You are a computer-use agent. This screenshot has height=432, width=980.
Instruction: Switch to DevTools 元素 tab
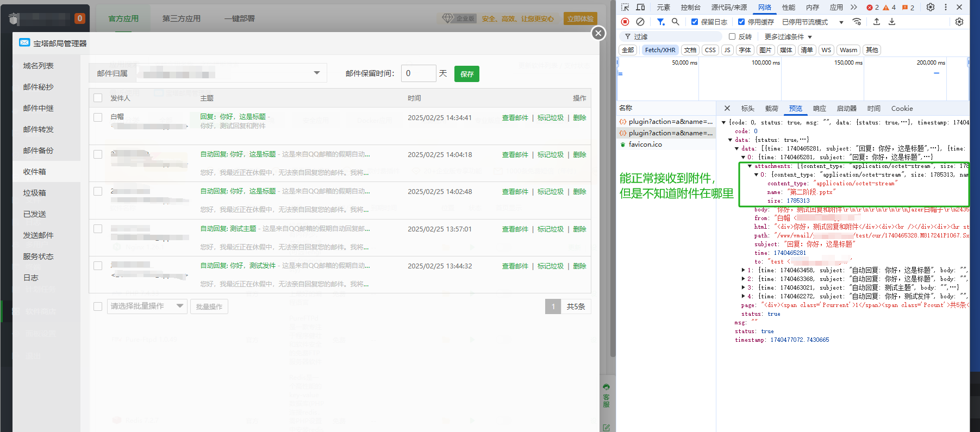(663, 7)
